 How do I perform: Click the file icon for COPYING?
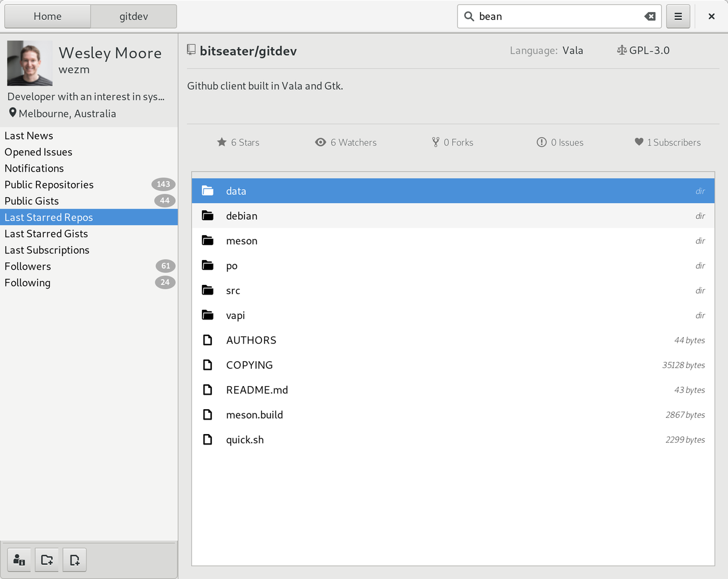click(207, 365)
